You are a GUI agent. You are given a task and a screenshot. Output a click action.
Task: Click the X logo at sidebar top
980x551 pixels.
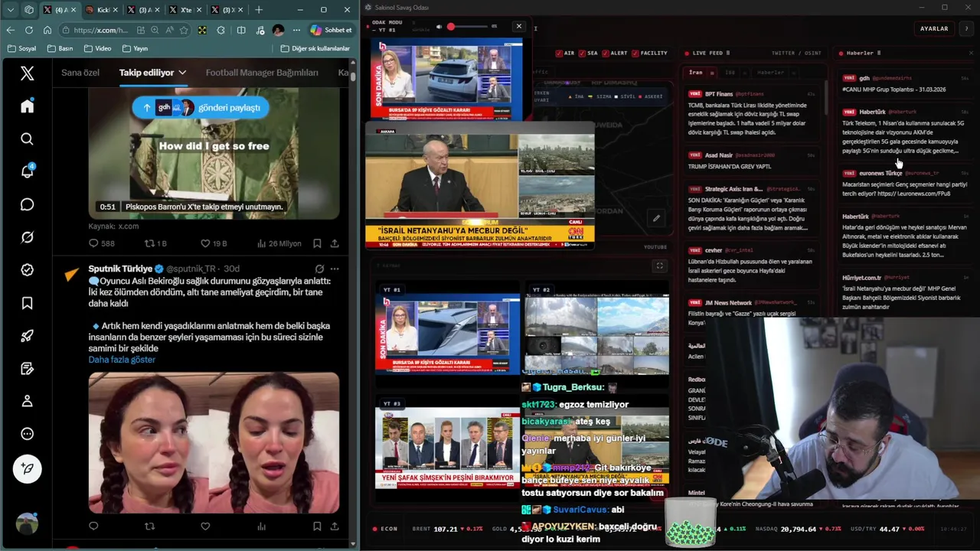[x=27, y=73]
